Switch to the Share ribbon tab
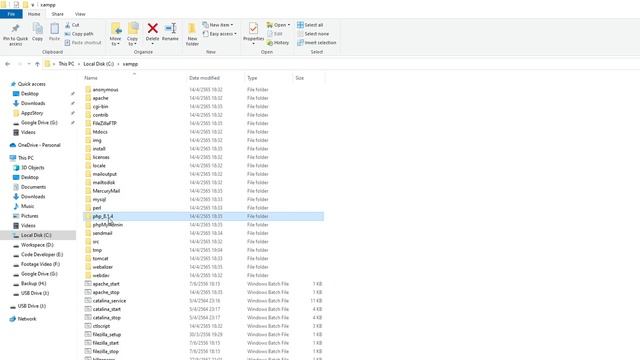 point(58,14)
